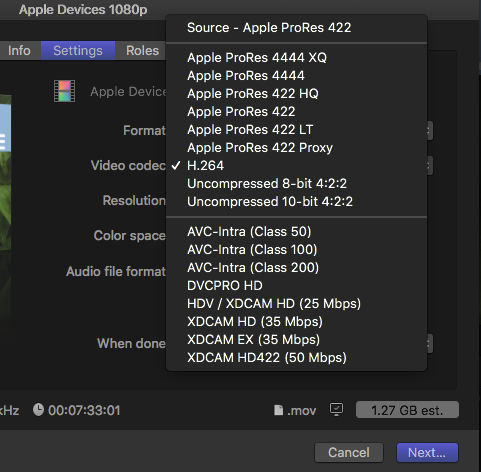This screenshot has height=472, width=481.
Task: Click the 00:07:33:01 duration text
Action: [84, 410]
